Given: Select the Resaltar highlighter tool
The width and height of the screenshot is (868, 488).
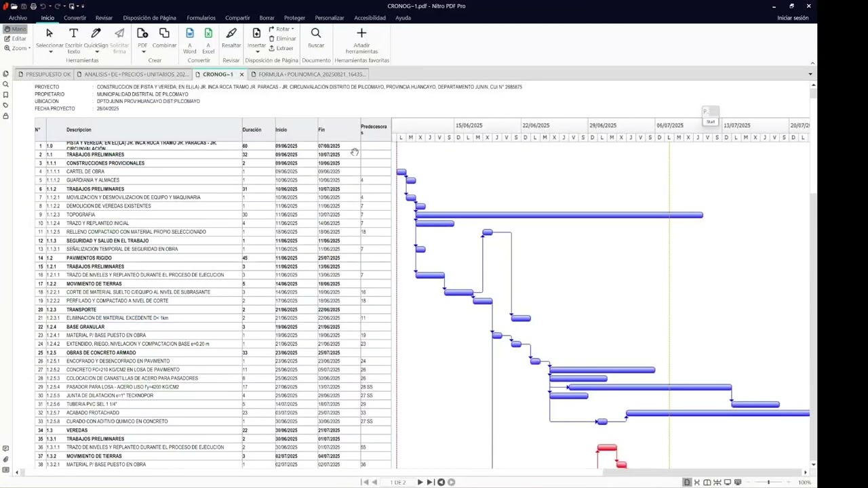Looking at the screenshot, I should [x=231, y=38].
